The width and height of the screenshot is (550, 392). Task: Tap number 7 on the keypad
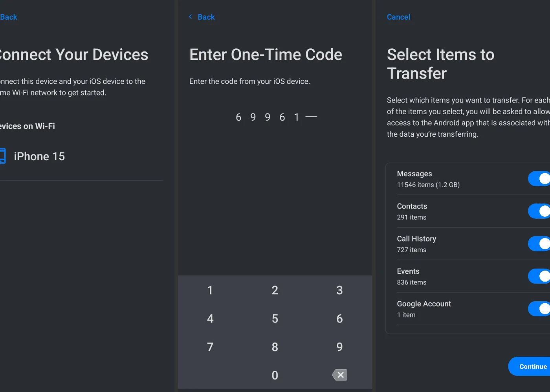[x=210, y=347]
